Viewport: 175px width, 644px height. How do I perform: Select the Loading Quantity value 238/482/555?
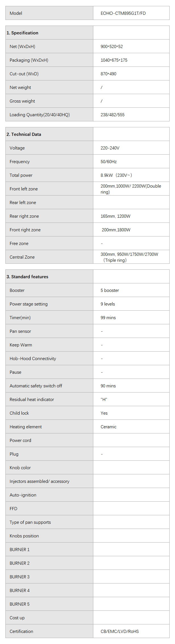click(113, 115)
